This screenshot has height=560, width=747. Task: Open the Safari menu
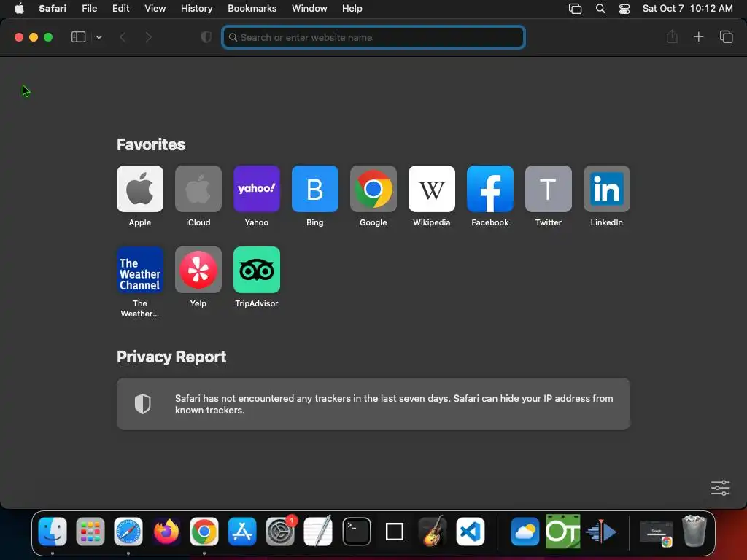[x=53, y=8]
